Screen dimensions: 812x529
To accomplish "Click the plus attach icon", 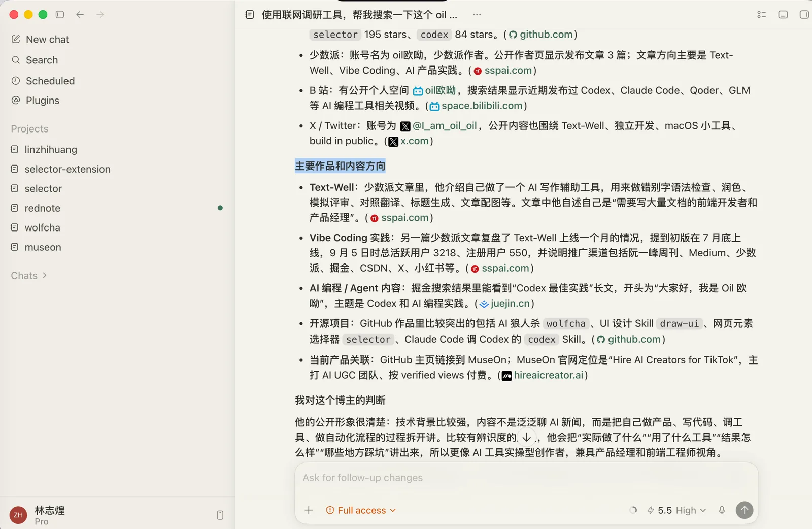I will point(309,510).
